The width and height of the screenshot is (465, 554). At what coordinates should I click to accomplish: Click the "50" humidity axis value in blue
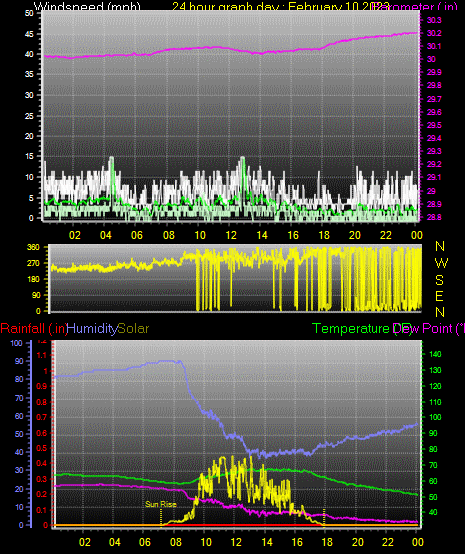click(19, 434)
